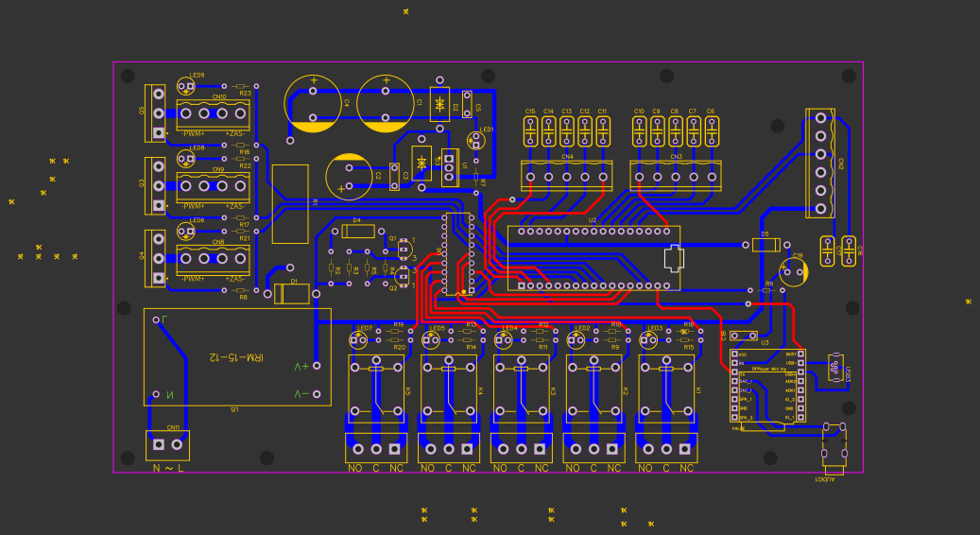Viewport: 980px width, 535px height.
Task: Select the LED1 footprint
Action: 475,141
